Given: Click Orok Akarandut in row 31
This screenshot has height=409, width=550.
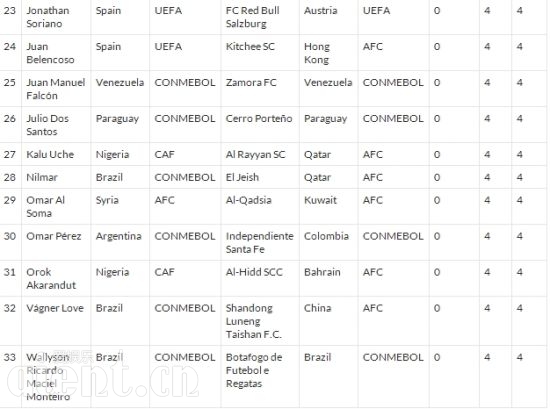Looking at the screenshot, I should pos(51,279).
